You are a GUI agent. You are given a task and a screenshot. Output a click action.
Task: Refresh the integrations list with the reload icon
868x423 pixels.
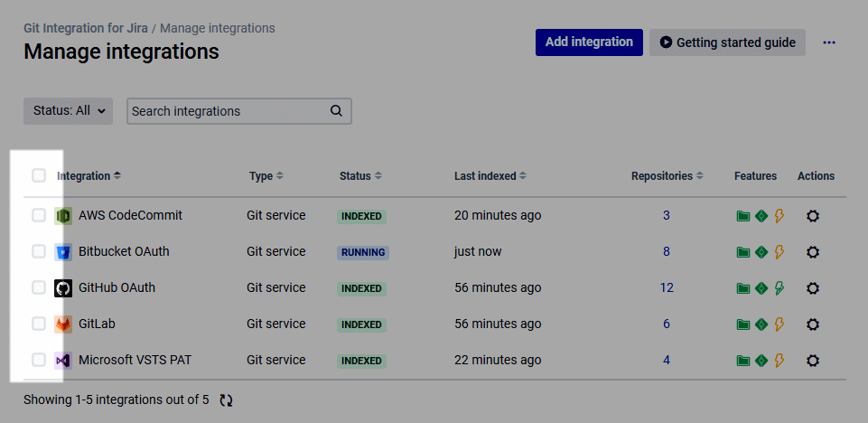pos(226,400)
